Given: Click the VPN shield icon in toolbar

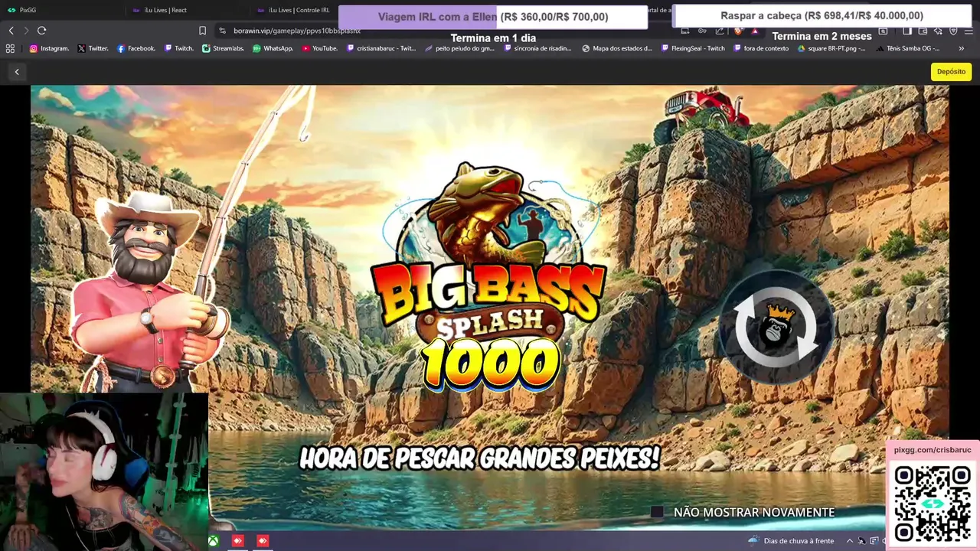Looking at the screenshot, I should 953,31.
